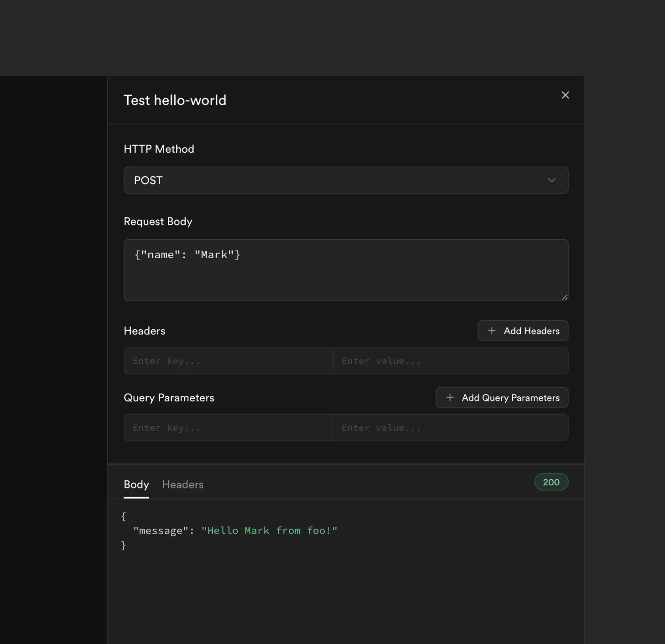Click the Query Parameters section label

point(169,398)
